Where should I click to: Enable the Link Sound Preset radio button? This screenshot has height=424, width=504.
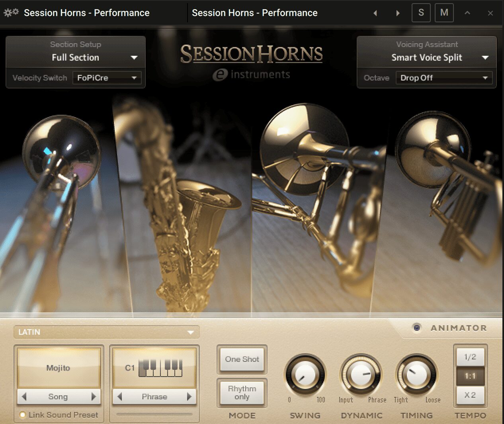point(23,415)
